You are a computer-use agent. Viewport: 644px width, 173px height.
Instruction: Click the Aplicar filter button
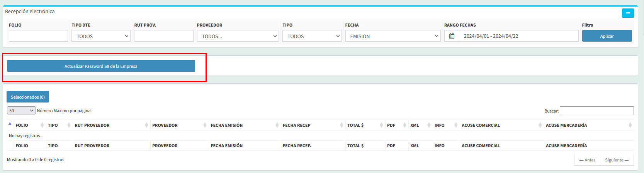tap(607, 36)
